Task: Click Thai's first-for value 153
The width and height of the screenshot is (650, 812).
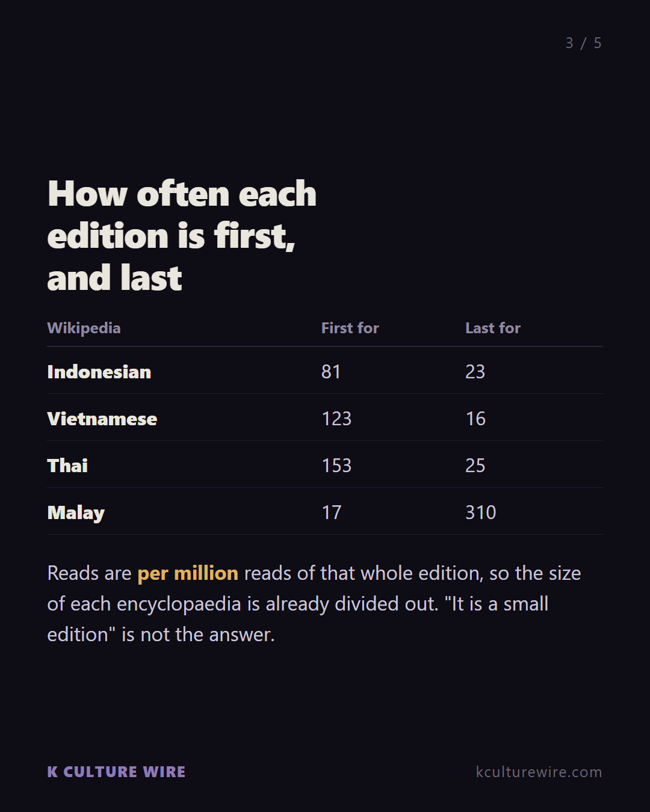Action: pos(336,466)
